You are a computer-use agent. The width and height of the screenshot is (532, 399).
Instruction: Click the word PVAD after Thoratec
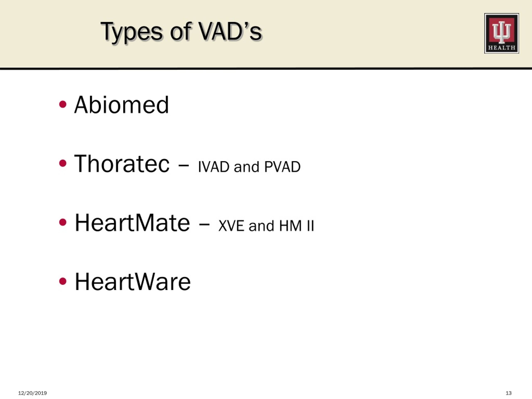coord(282,167)
